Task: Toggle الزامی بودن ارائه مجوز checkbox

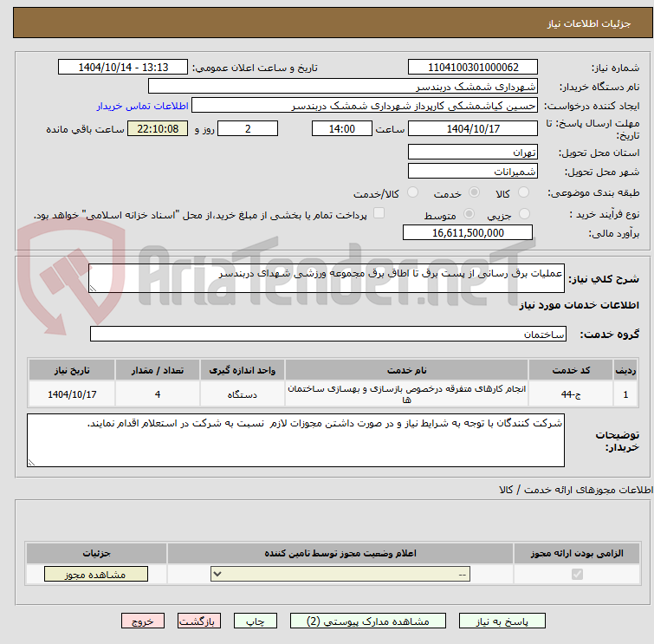Action: [x=577, y=575]
